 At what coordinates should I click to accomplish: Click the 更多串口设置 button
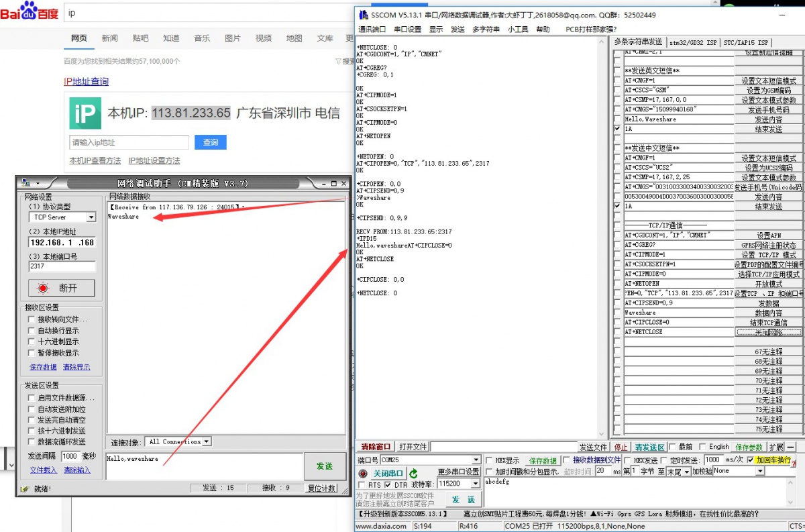[x=458, y=472]
